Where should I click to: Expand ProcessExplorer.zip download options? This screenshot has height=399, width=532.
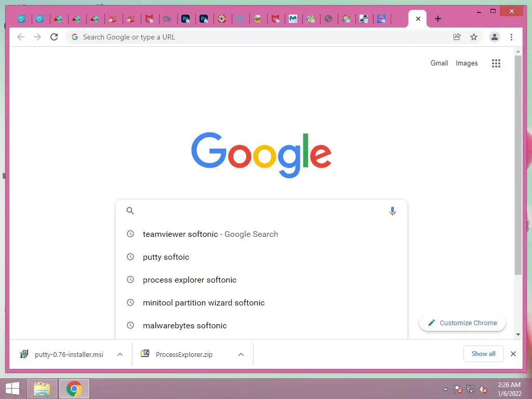tap(241, 354)
